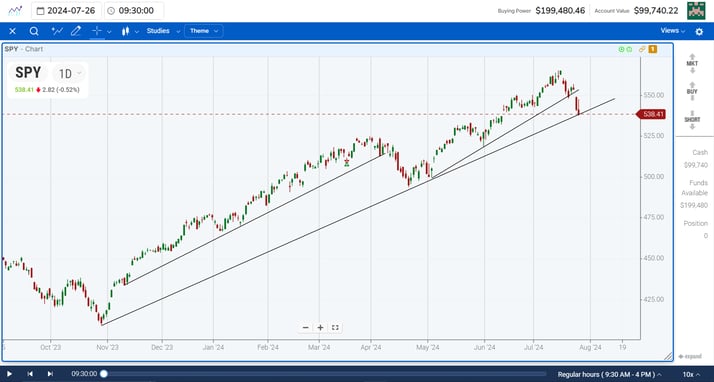
Task: Open the Theme dropdown
Action: [204, 31]
